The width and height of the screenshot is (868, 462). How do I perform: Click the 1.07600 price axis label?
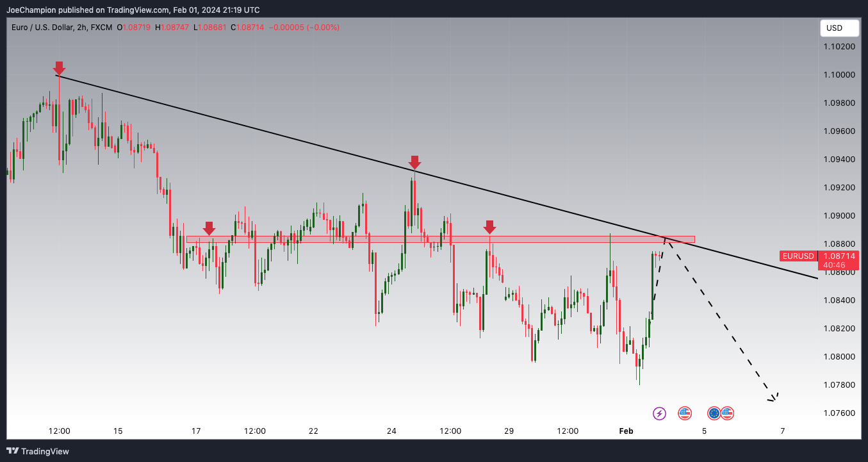point(839,413)
